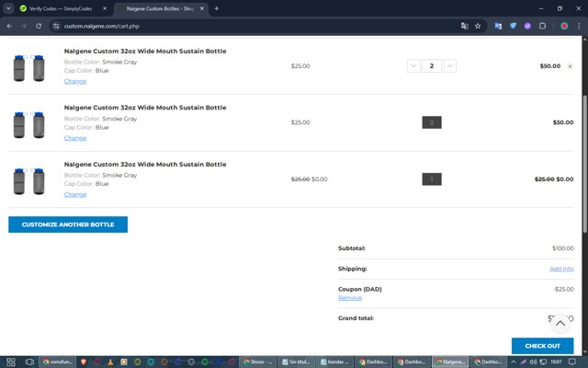588x368 pixels.
Task: Open the Chrome profile avatar
Action: (564, 26)
